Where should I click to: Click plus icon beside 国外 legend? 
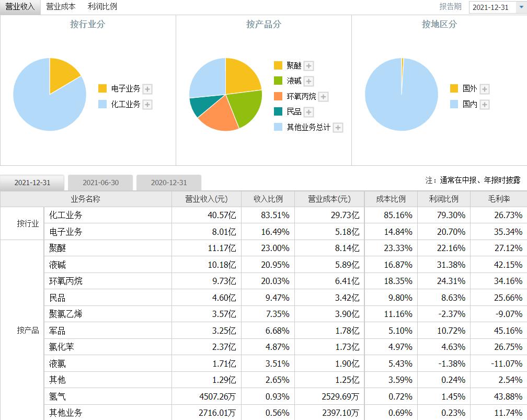[485, 89]
